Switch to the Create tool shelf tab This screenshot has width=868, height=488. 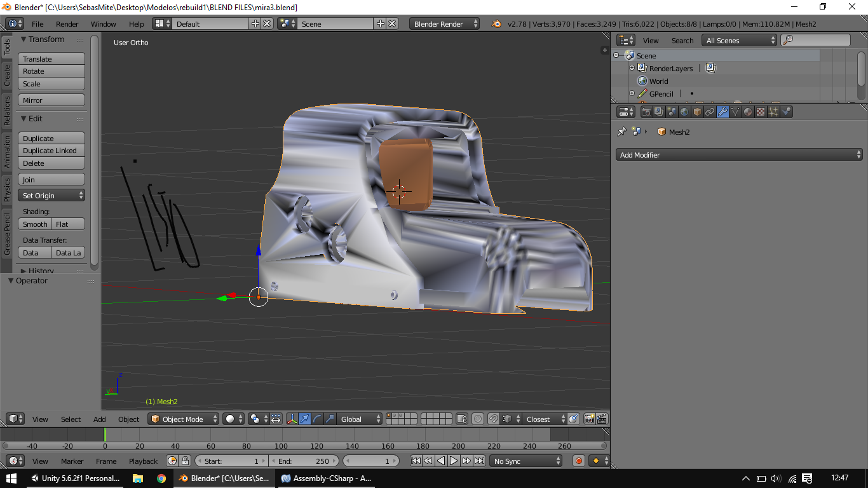click(7, 76)
